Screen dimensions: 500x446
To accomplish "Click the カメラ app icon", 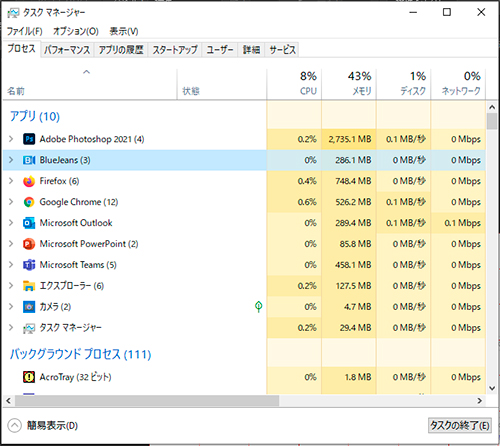I will click(x=29, y=307).
